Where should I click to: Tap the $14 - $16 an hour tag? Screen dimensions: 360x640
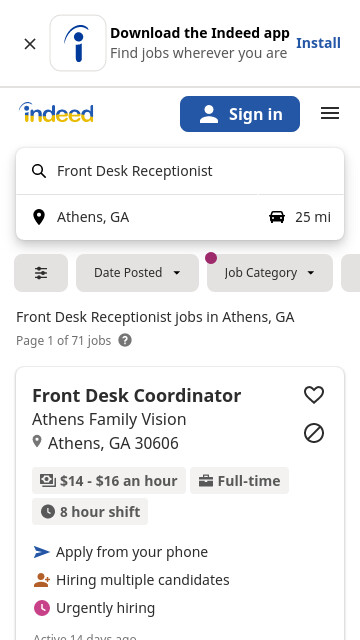click(x=109, y=480)
